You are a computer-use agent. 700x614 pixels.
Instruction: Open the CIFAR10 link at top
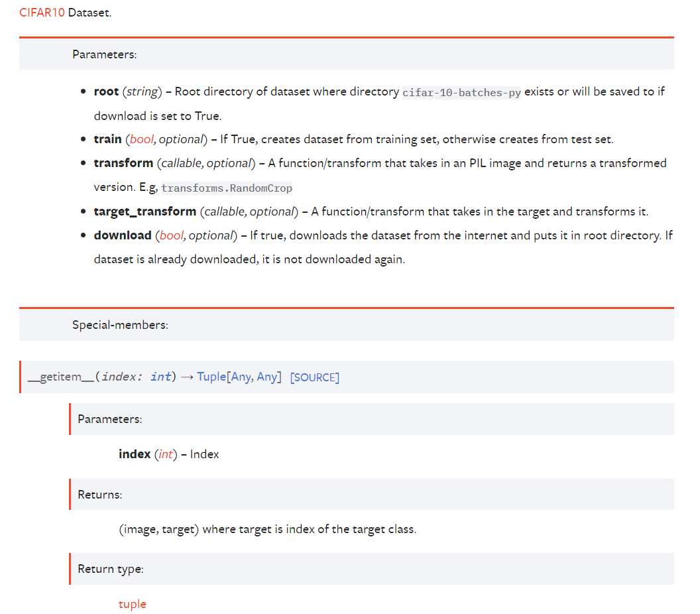pyautogui.click(x=42, y=13)
